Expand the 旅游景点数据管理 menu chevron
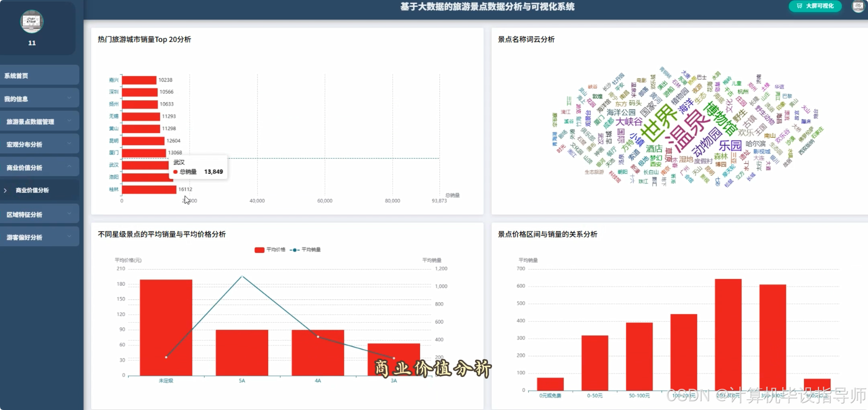The width and height of the screenshot is (868, 410). click(x=69, y=121)
